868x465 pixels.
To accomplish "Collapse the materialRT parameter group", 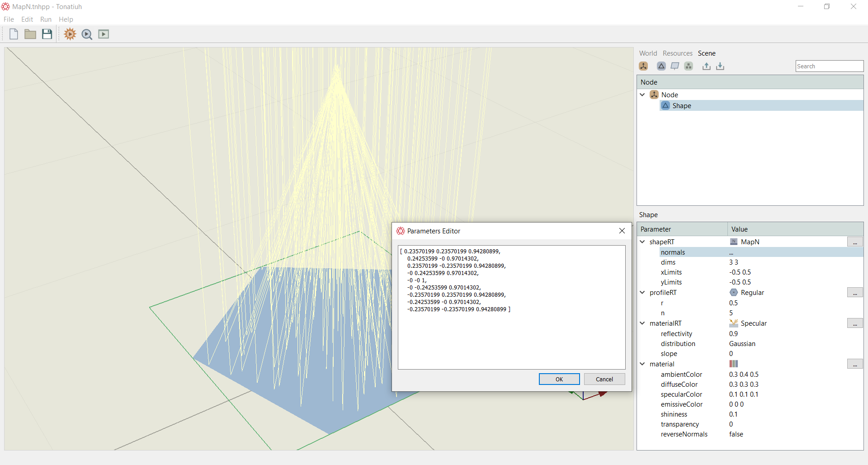I will 642,323.
